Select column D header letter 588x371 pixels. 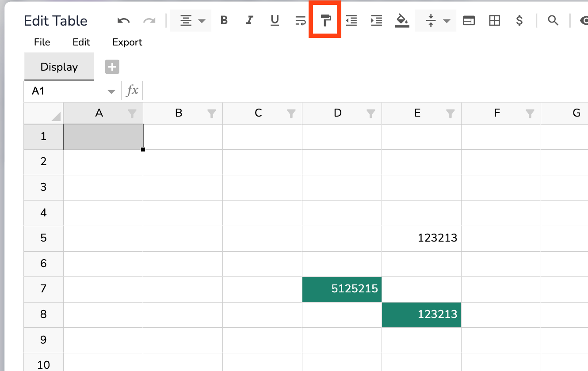tap(338, 113)
